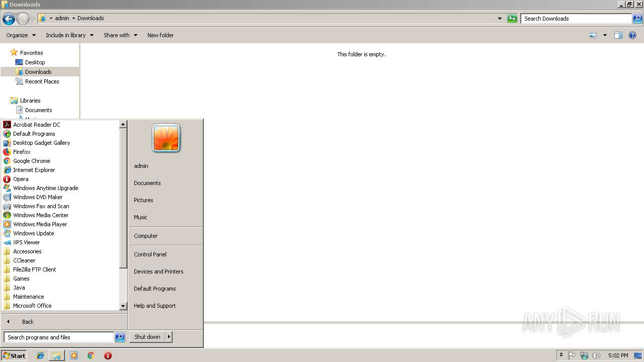The height and width of the screenshot is (362, 644).
Task: Open Control Panel from Start menu
Action: coord(150,254)
